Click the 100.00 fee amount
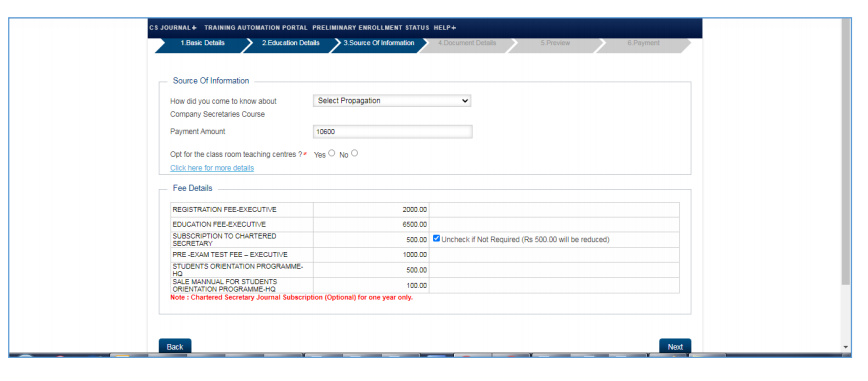Screen dimensions: 868x381 [x=416, y=285]
